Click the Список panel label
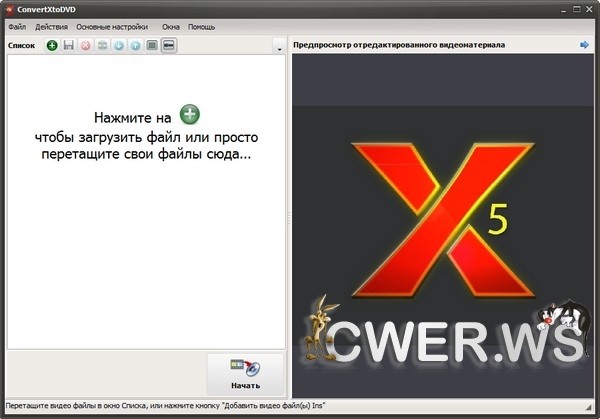Image resolution: width=600 pixels, height=419 pixels. (x=21, y=46)
